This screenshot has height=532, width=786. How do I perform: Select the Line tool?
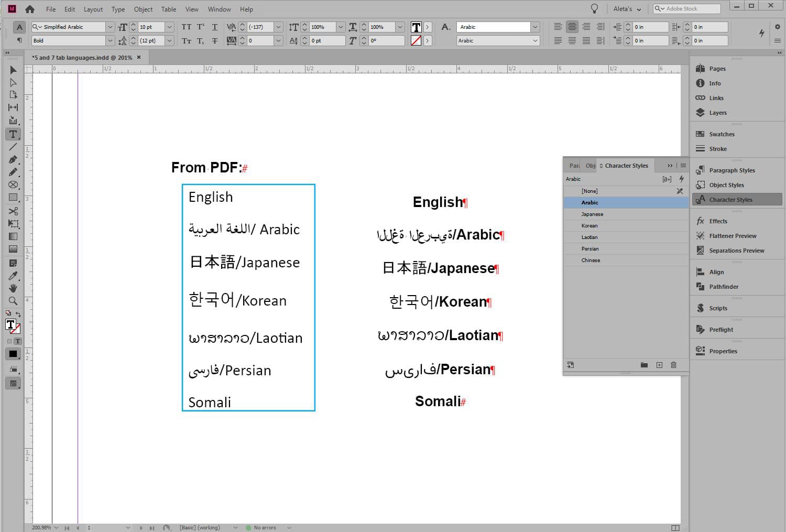(x=13, y=147)
